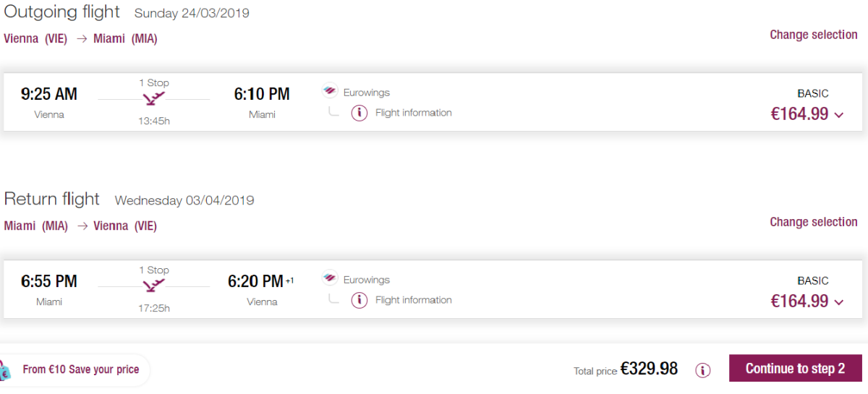Expand the outgoing flight €164.99 fare chevron
This screenshot has height=394, width=868.
click(839, 115)
